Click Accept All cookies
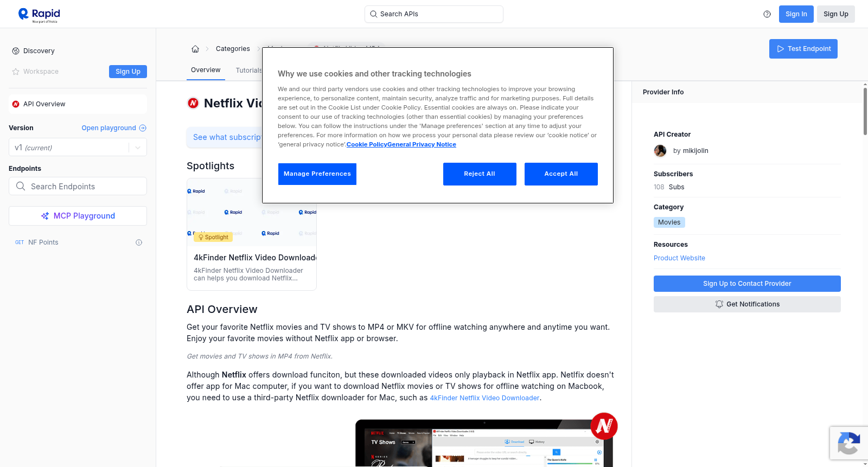 pyautogui.click(x=561, y=174)
